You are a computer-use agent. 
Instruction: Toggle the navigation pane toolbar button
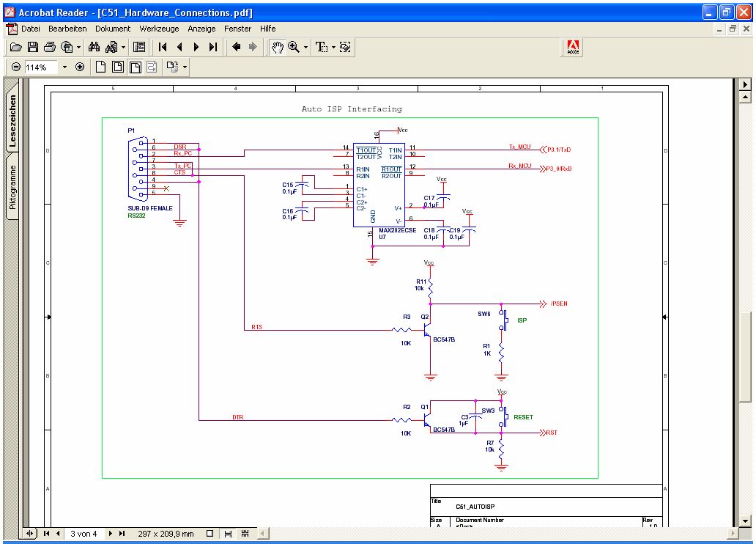pos(139,47)
